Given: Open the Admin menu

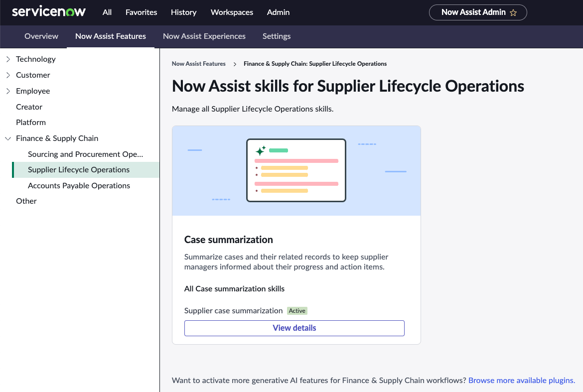Looking at the screenshot, I should tap(278, 12).
